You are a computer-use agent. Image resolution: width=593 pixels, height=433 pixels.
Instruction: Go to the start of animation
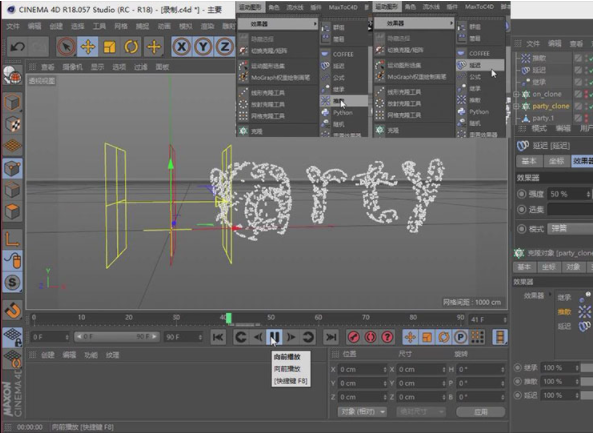218,337
